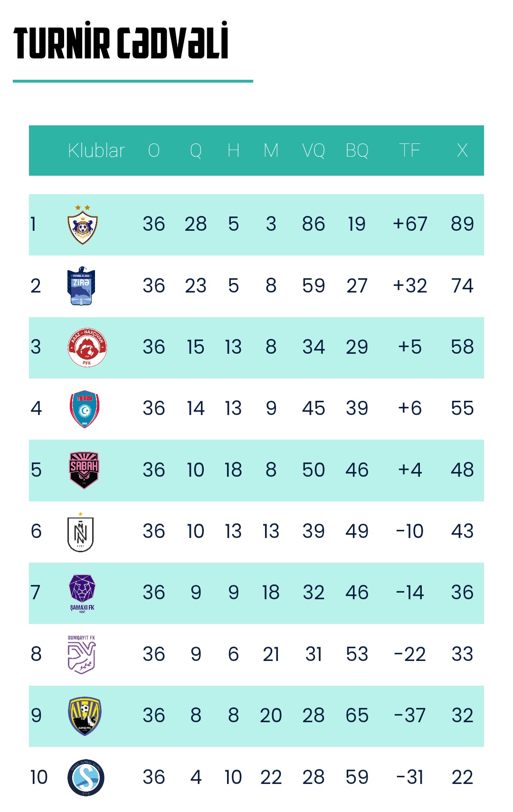Select the Neftçi black and white crest
The width and height of the screenshot is (513, 812).
[80, 532]
